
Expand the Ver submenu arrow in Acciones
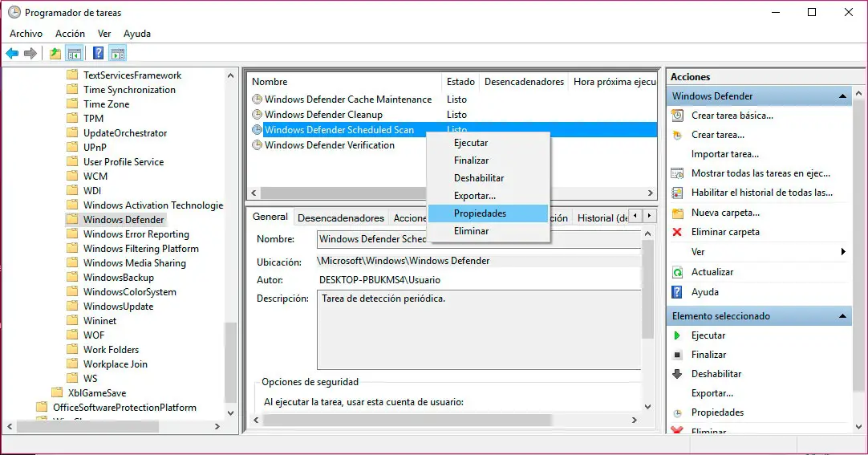point(843,252)
